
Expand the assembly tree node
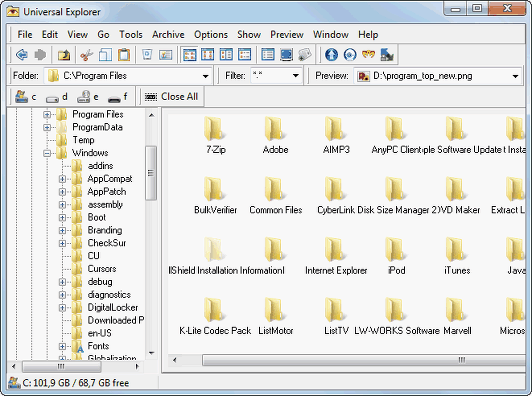tap(62, 205)
